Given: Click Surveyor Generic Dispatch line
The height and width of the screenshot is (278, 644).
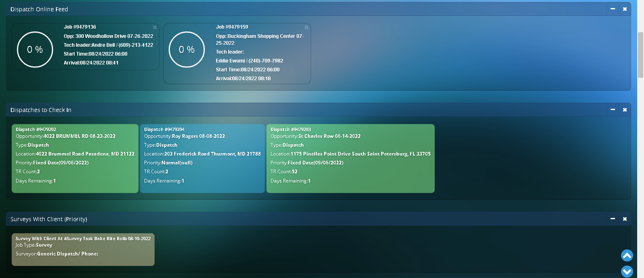Looking at the screenshot, I should (57, 254).
